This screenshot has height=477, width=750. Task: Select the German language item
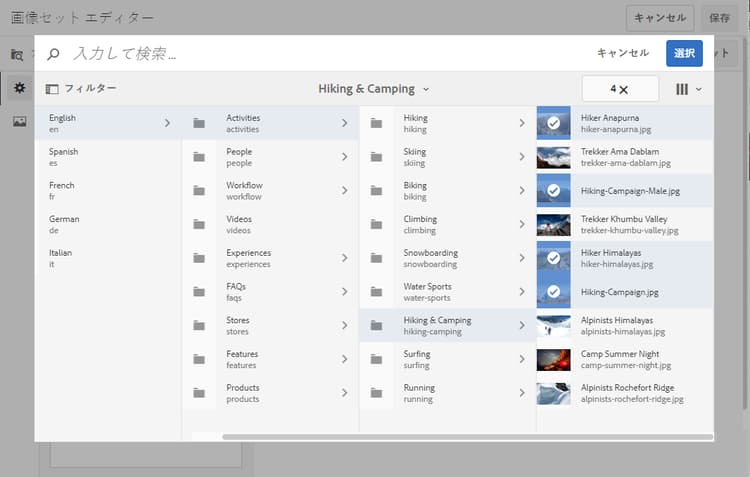(x=108, y=224)
